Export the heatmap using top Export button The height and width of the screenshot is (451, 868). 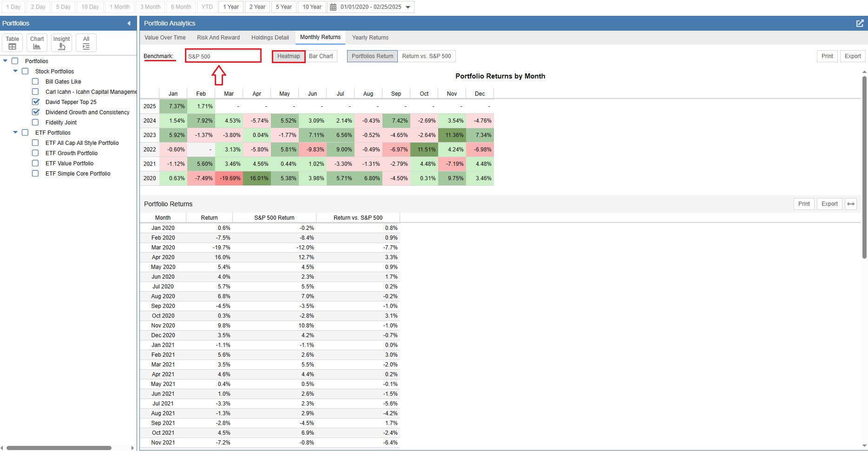pos(853,56)
